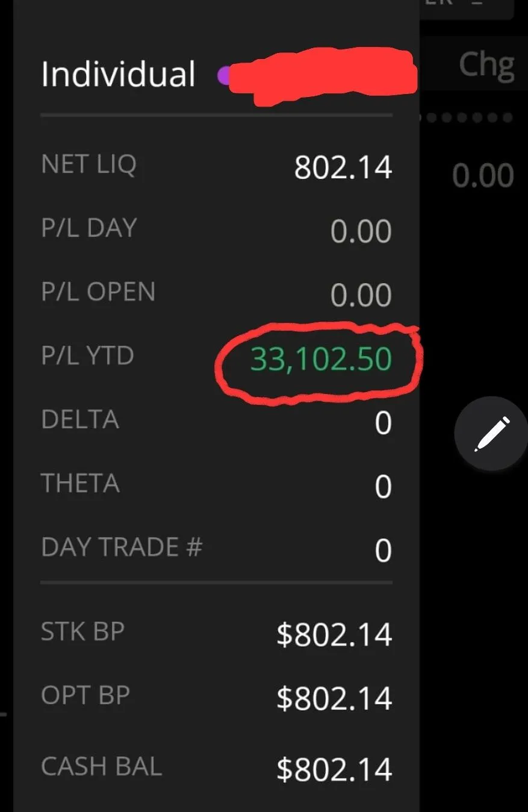Tap the P/L YTD label

tap(87, 356)
